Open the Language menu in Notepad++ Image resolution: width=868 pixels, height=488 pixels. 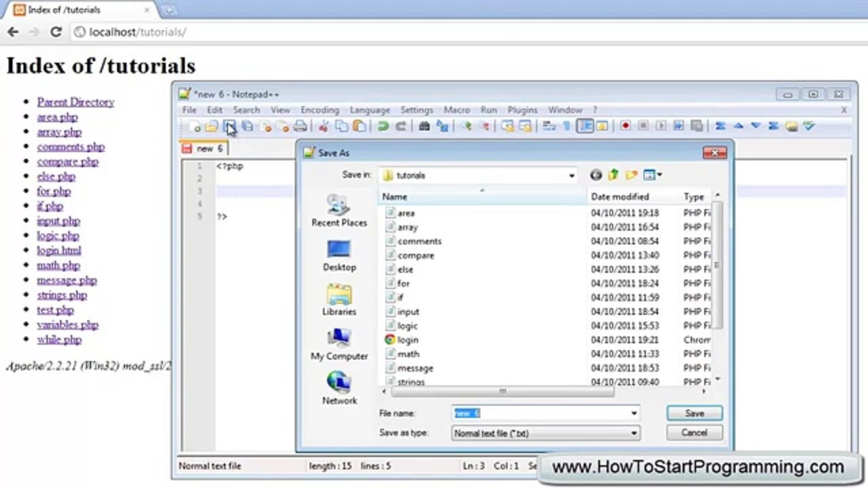[370, 110]
